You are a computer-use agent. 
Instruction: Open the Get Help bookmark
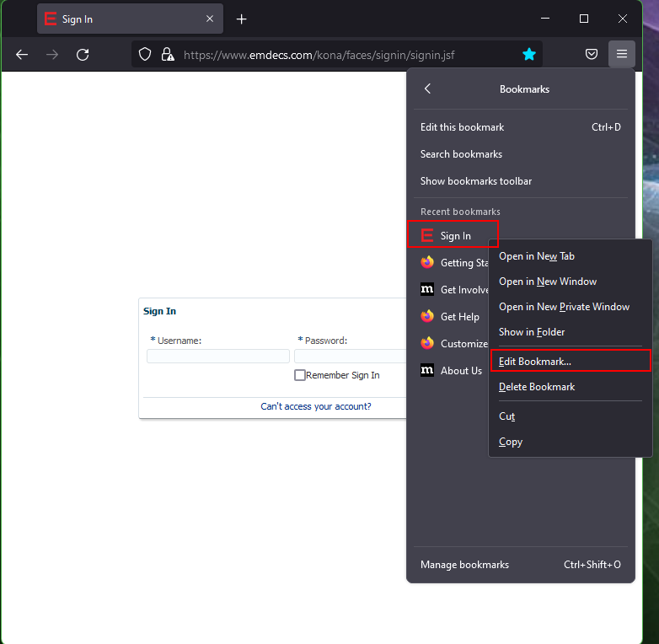click(x=452, y=317)
